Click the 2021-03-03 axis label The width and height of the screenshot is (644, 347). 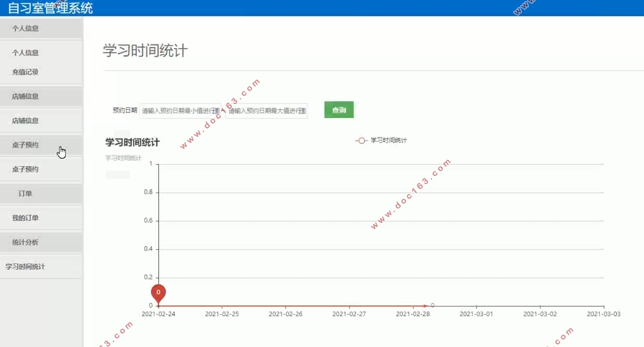(603, 313)
